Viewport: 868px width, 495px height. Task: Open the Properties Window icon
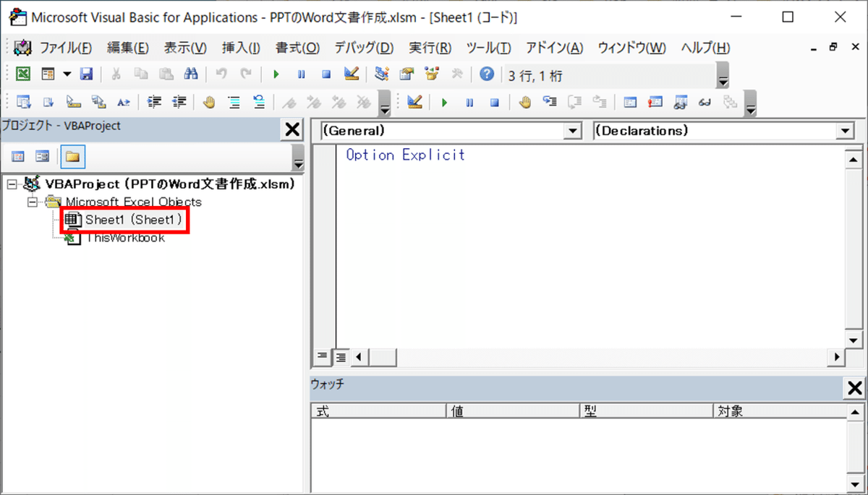coord(407,74)
